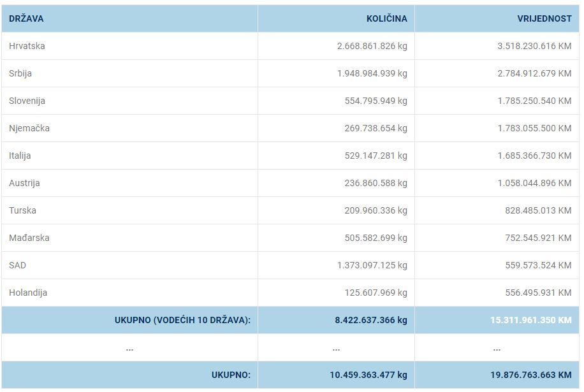Image resolution: width=584 pixels, height=392 pixels.
Task: Select the Hrvatska country cell
Action: pyautogui.click(x=27, y=46)
